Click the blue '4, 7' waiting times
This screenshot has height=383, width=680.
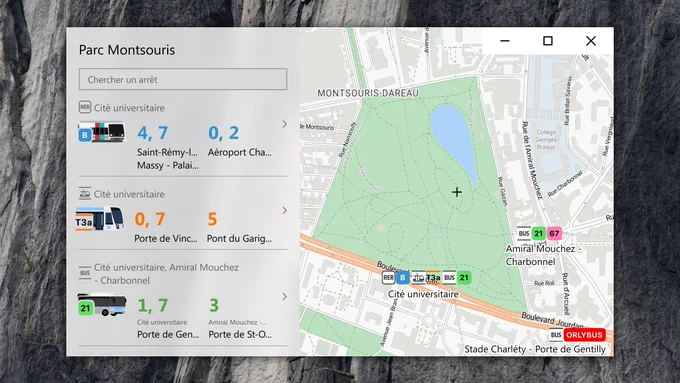tap(153, 133)
